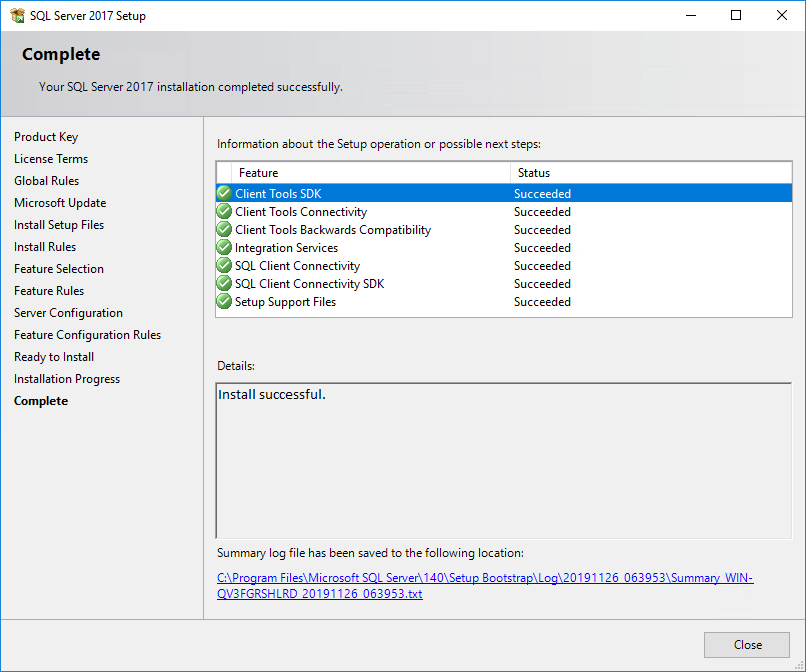Select the SQL Client Connectivity row
806x672 pixels.
point(504,265)
